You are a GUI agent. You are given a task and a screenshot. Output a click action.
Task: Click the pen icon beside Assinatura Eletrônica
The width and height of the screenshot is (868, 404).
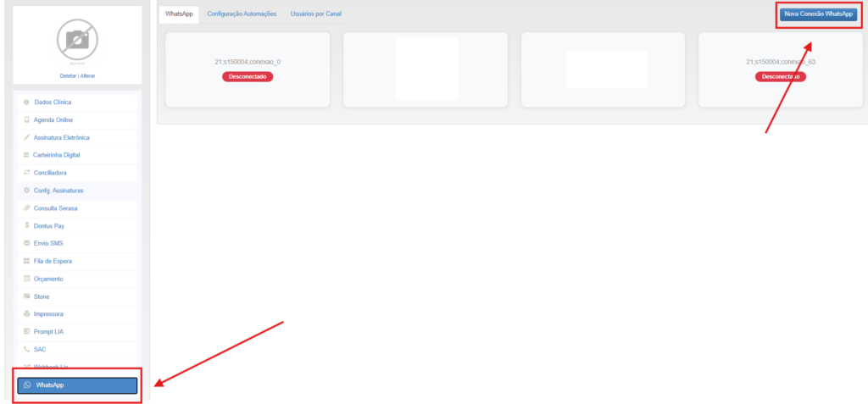click(26, 137)
